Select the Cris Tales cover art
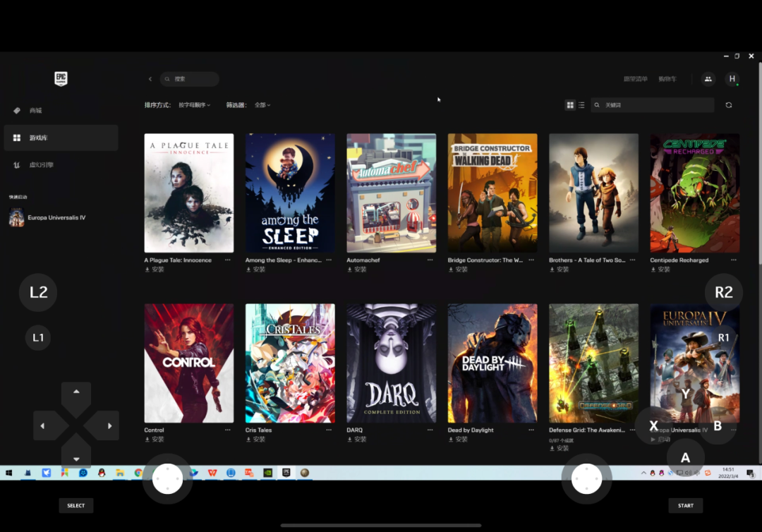Image resolution: width=762 pixels, height=532 pixels. click(x=290, y=363)
